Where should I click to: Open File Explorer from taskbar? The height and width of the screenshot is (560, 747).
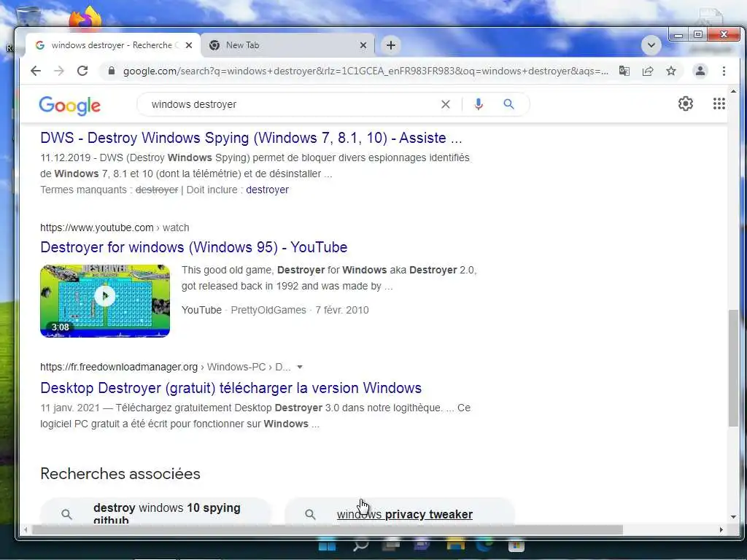(x=455, y=545)
